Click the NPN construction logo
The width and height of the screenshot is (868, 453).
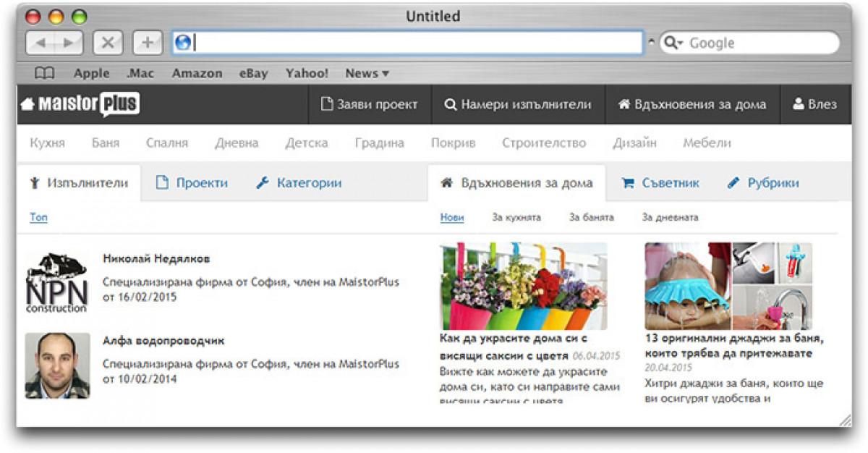click(56, 283)
